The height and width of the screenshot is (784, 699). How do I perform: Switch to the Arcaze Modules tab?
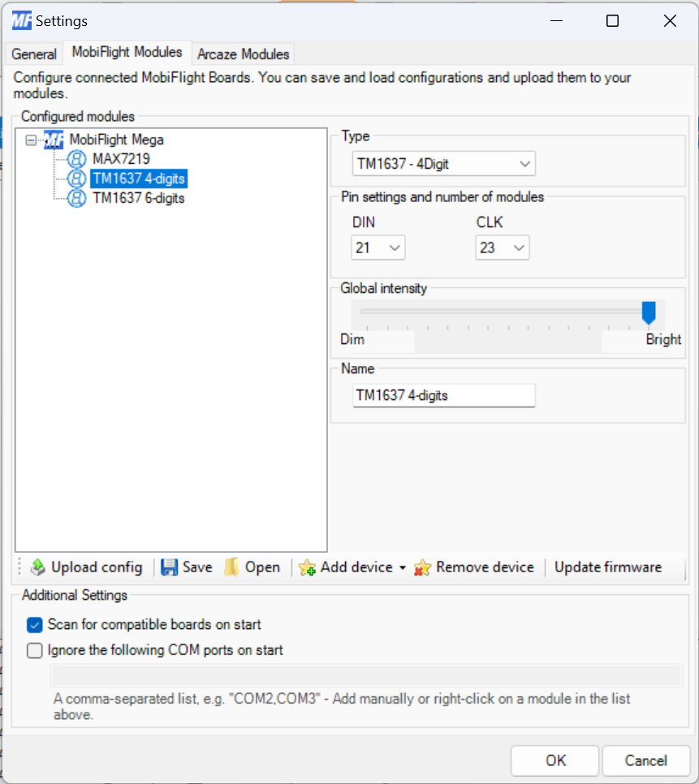(243, 54)
